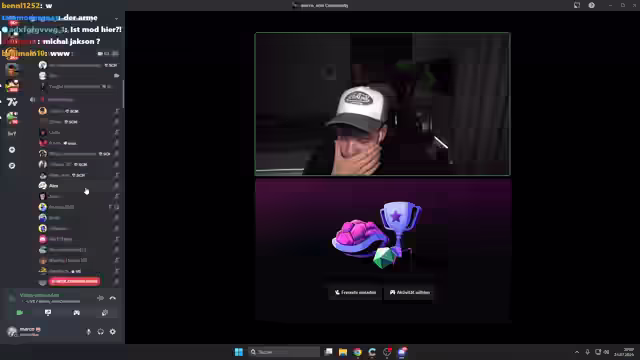The width and height of the screenshot is (640, 360).
Task: Open the frog avatar server
Action: coord(12,118)
